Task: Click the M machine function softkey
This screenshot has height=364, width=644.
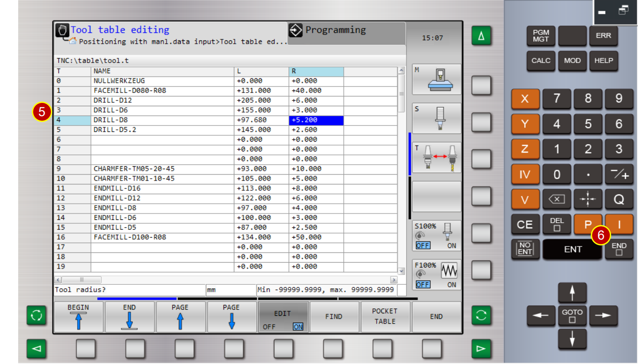Action: tap(437, 79)
